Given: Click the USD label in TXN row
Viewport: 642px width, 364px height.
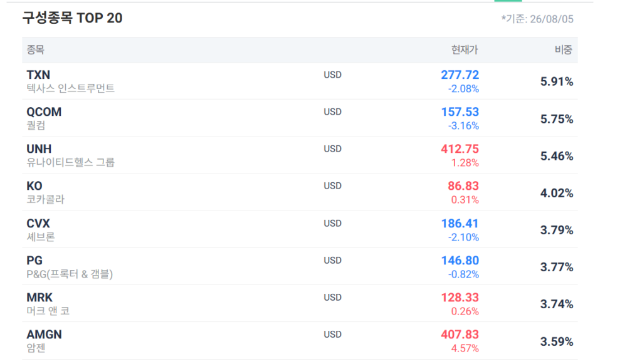Looking at the screenshot, I should [332, 75].
